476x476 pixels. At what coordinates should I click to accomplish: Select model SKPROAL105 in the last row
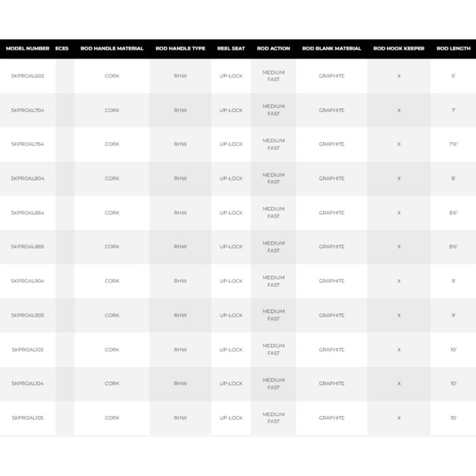click(x=28, y=418)
